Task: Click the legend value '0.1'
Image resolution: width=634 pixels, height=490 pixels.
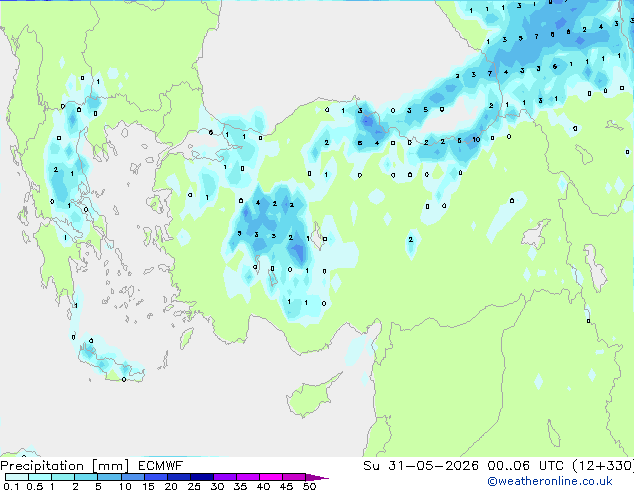Action: (x=11, y=486)
